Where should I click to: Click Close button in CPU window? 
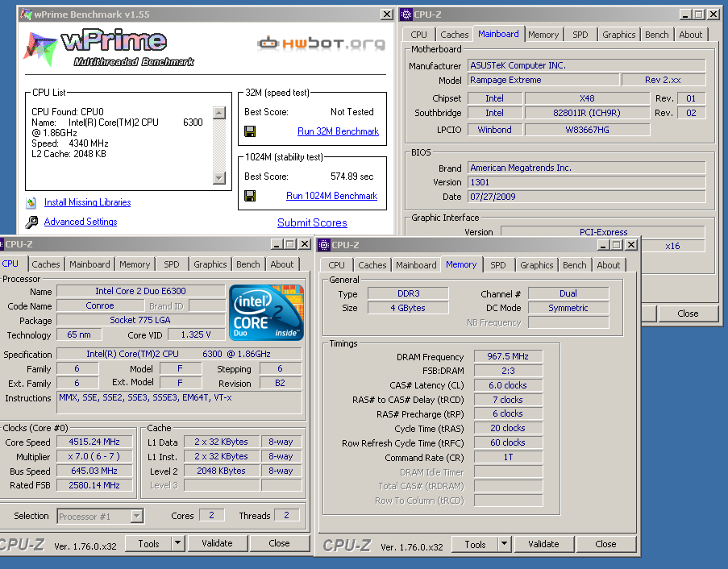pyautogui.click(x=279, y=543)
